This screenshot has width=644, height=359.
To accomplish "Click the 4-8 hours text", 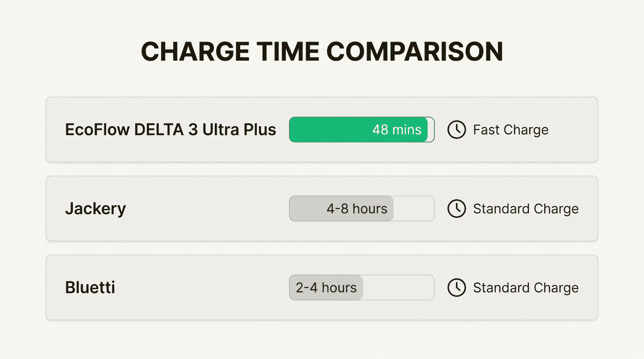I will pos(357,208).
